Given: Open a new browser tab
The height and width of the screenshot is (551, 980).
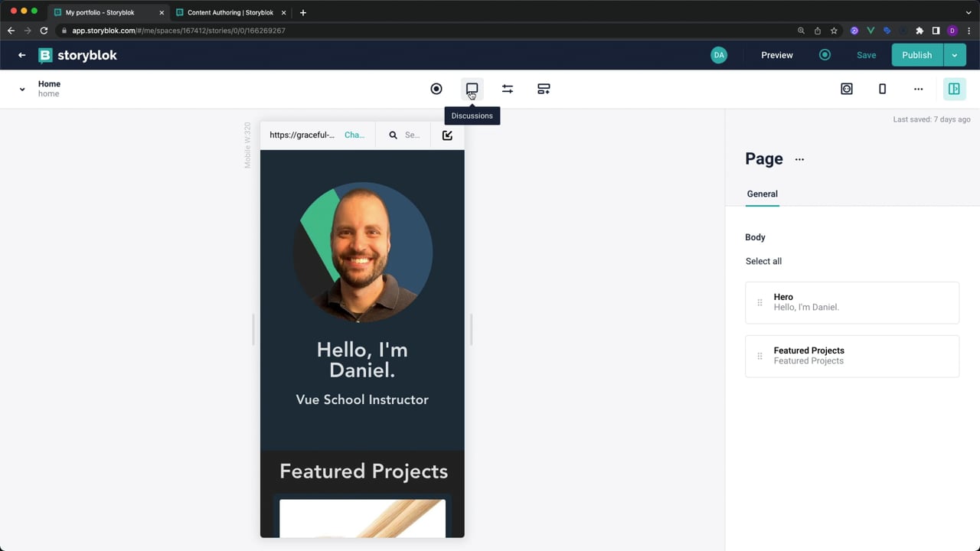Looking at the screenshot, I should click(x=303, y=12).
